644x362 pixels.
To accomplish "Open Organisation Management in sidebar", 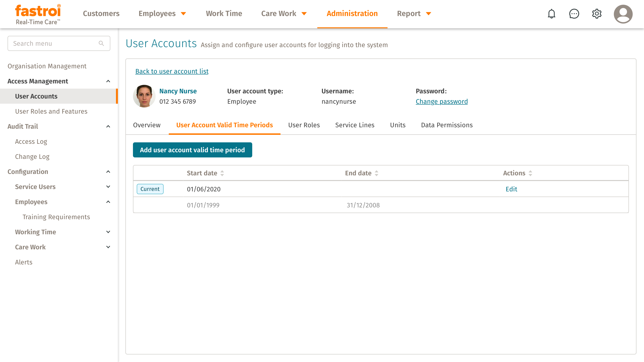I will [47, 66].
